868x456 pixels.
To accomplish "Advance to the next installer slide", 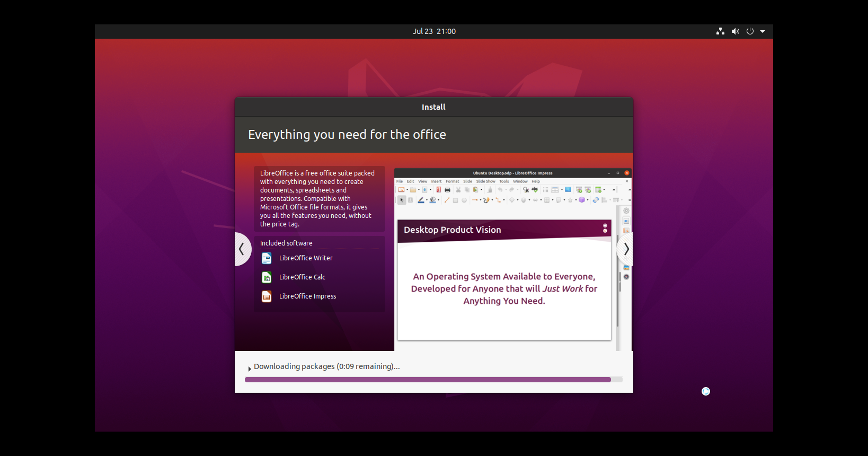I will pyautogui.click(x=626, y=249).
